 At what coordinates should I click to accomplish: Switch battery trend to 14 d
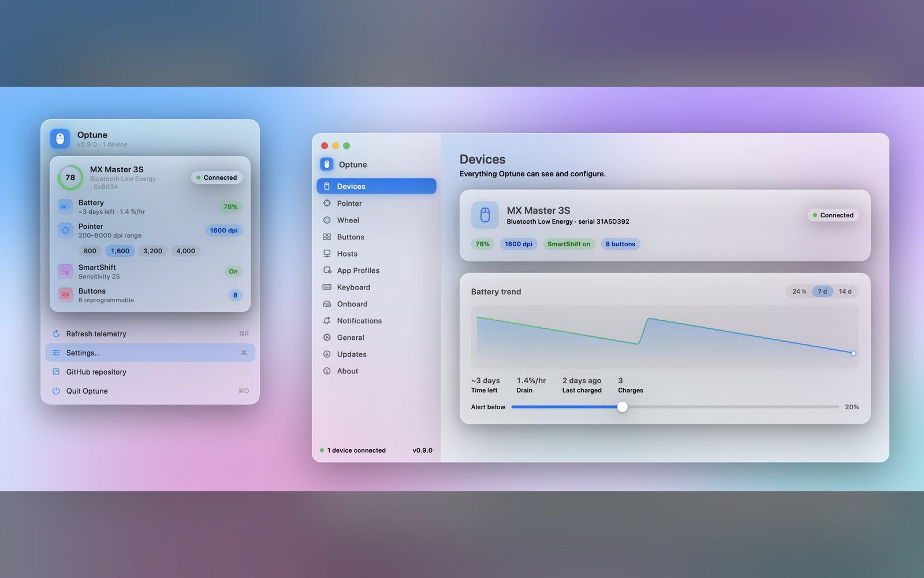845,291
